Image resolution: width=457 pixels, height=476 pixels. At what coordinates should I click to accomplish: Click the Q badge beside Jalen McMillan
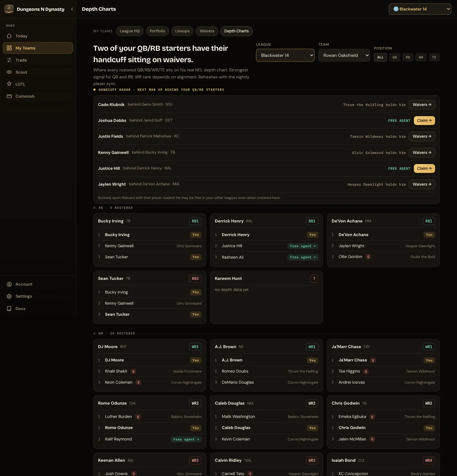coord(372,439)
